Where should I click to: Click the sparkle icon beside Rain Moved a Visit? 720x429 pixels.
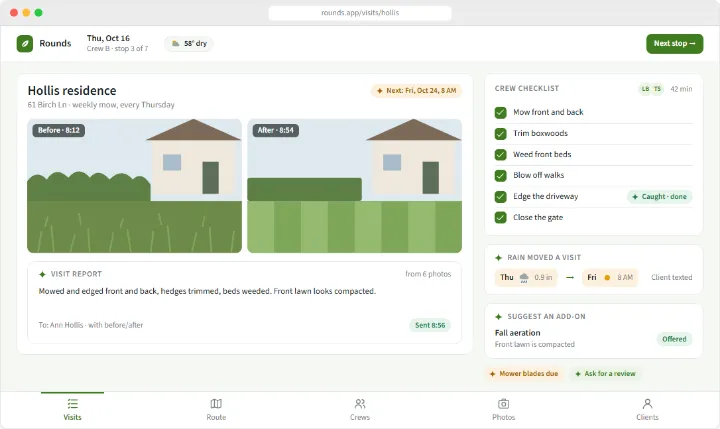point(499,258)
